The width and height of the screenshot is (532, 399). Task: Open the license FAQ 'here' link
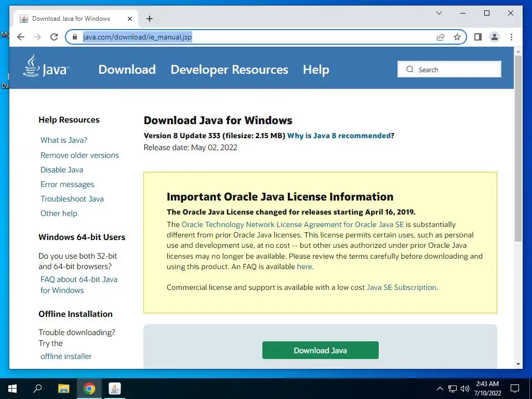304,267
